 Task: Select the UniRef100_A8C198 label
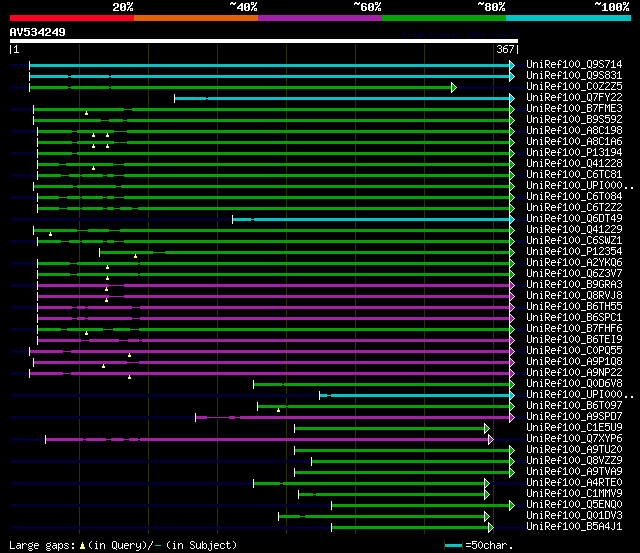click(574, 131)
